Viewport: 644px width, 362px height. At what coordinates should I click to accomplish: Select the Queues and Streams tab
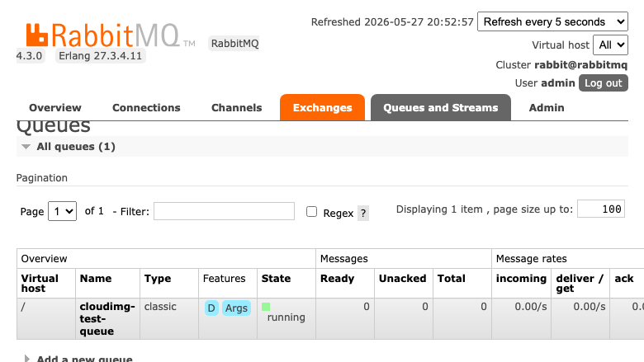pyautogui.click(x=441, y=107)
